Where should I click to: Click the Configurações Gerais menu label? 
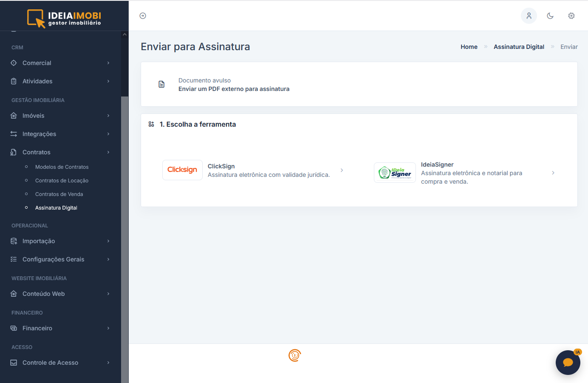(x=53, y=259)
